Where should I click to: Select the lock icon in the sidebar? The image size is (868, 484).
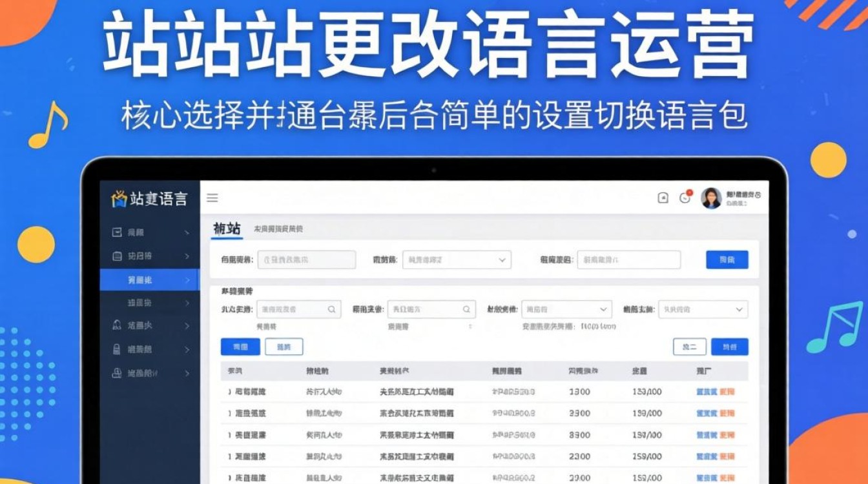click(118, 349)
